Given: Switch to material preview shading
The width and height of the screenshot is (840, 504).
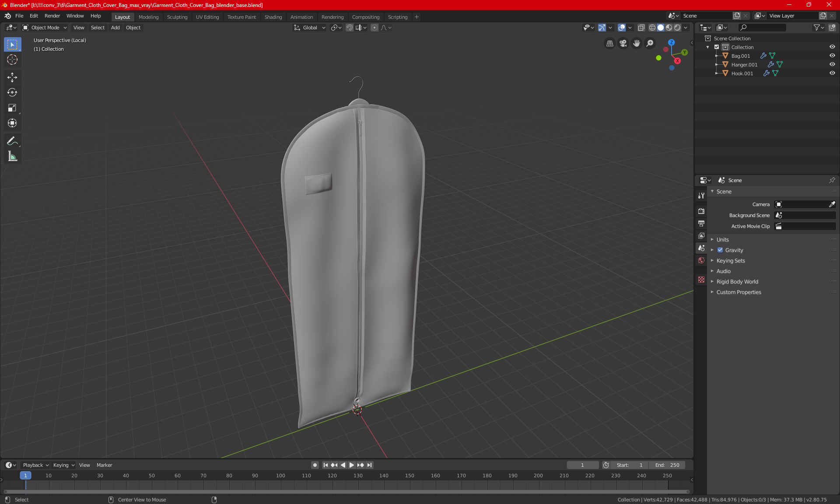Looking at the screenshot, I should (669, 28).
